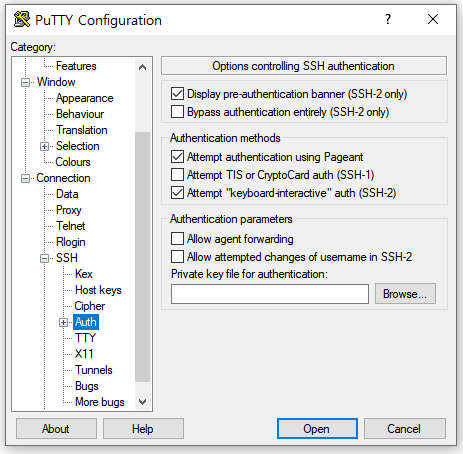The width and height of the screenshot is (463, 454).
Task: Click the category tree scroll down arrow
Action: (142, 402)
